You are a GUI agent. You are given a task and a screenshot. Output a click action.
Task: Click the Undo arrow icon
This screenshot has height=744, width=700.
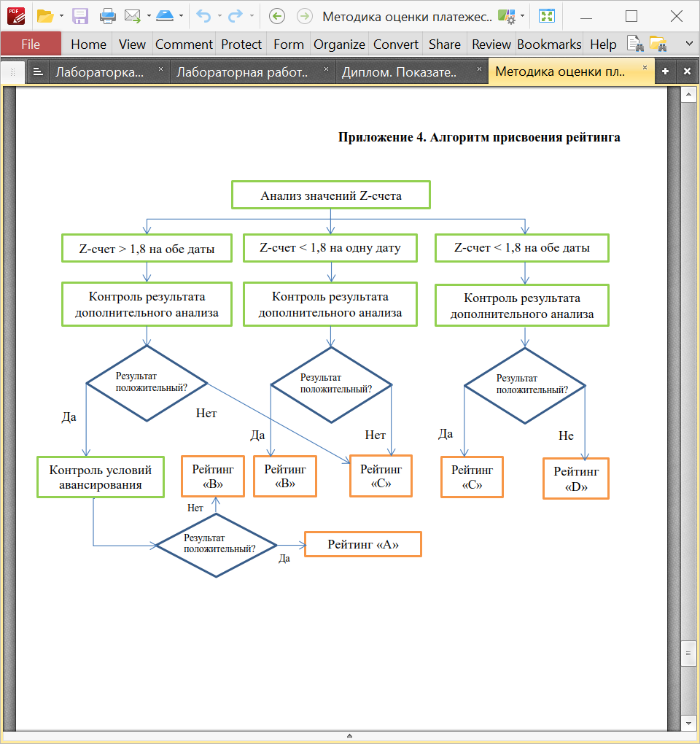click(x=204, y=17)
